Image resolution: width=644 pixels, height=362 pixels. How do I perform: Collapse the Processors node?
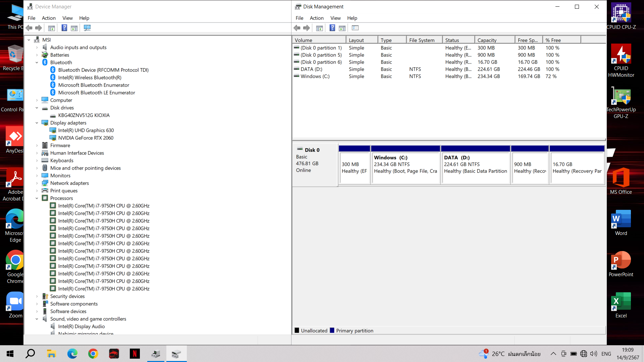(x=37, y=198)
